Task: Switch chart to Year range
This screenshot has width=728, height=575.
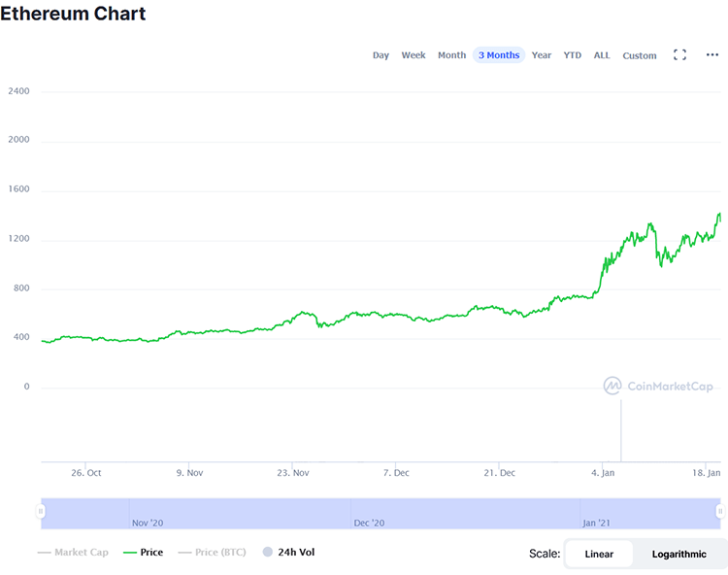Action: click(542, 55)
